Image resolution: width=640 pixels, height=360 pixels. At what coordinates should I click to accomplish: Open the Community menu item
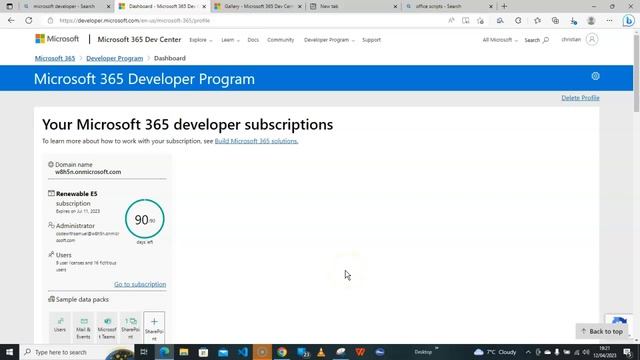coord(280,40)
